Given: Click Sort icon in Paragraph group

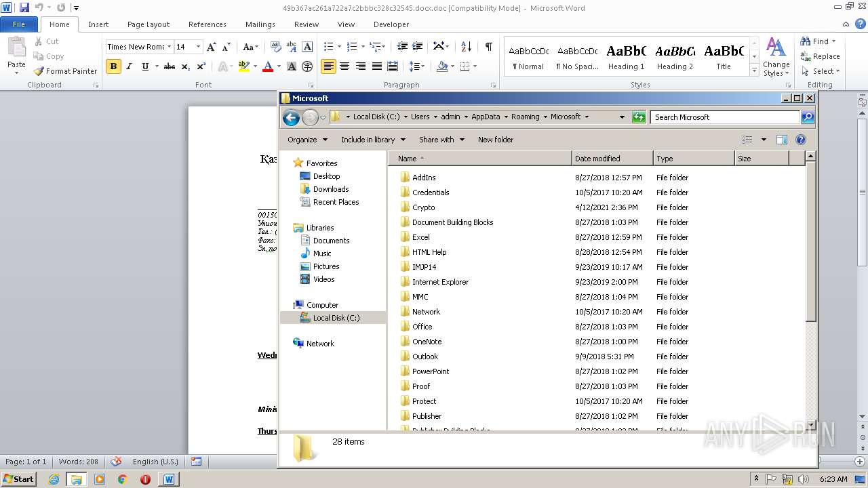Looking at the screenshot, I should [x=466, y=47].
